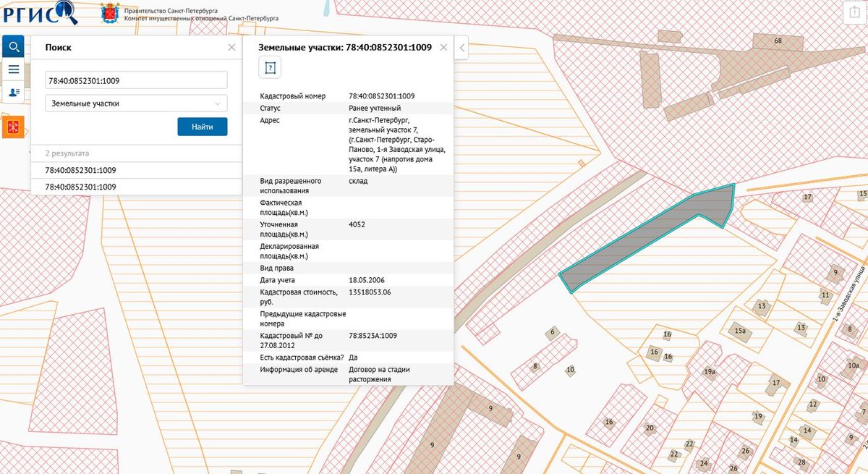Open the magnifier search tool in the sidebar
The width and height of the screenshot is (868, 474).
13,48
